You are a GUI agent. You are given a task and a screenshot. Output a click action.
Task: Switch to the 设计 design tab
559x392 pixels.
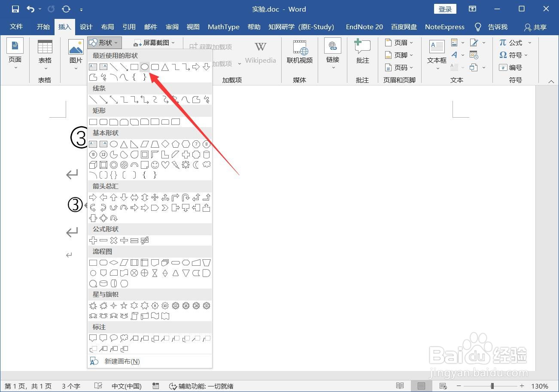click(x=86, y=27)
